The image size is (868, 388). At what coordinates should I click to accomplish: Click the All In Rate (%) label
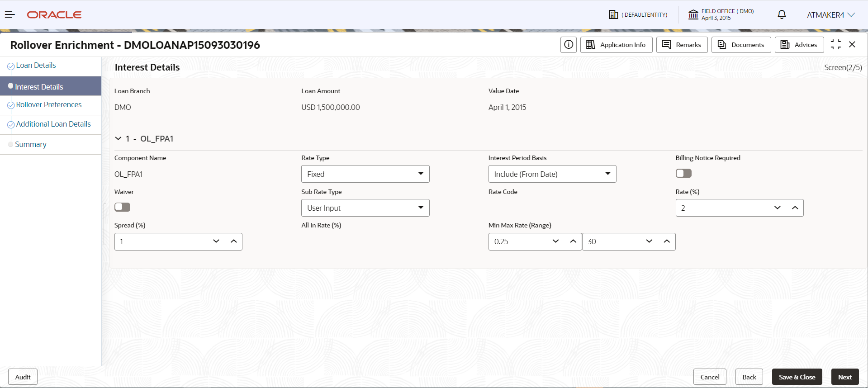321,225
